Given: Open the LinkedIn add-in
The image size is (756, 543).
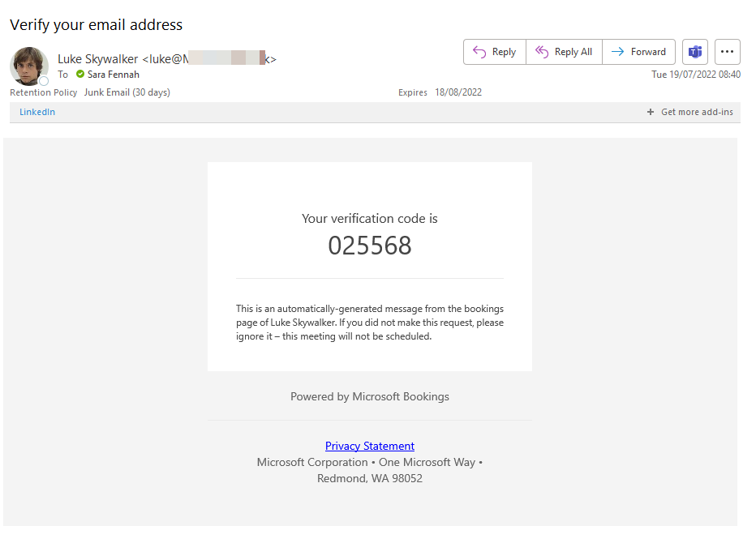Looking at the screenshot, I should point(37,112).
